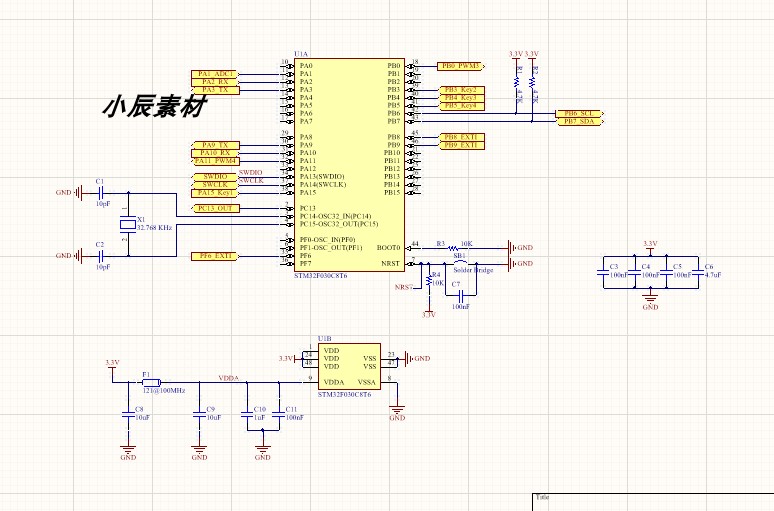Select the U1B power block body

click(349, 367)
